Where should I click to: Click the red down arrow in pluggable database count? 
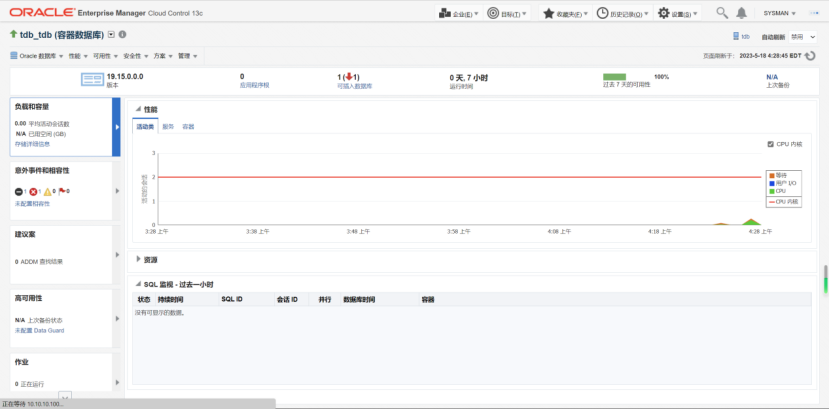349,77
